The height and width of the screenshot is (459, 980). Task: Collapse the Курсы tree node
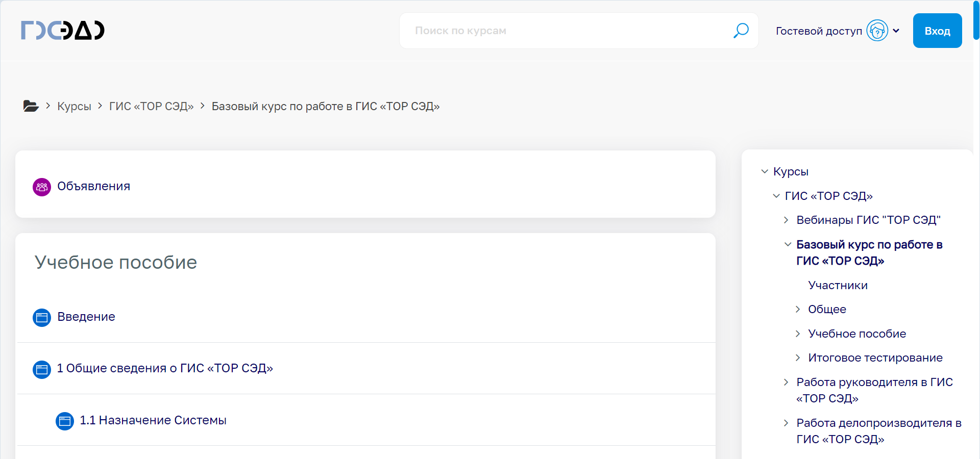point(765,172)
